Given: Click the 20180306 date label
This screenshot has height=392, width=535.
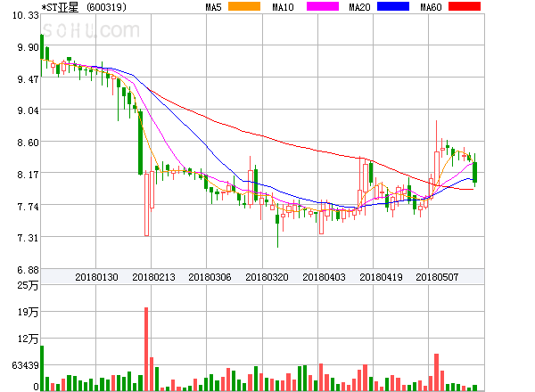Looking at the screenshot, I should pos(210,277).
